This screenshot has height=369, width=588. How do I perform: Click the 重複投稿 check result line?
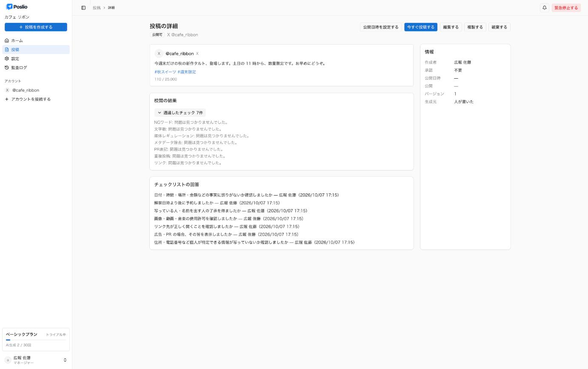[x=190, y=156]
